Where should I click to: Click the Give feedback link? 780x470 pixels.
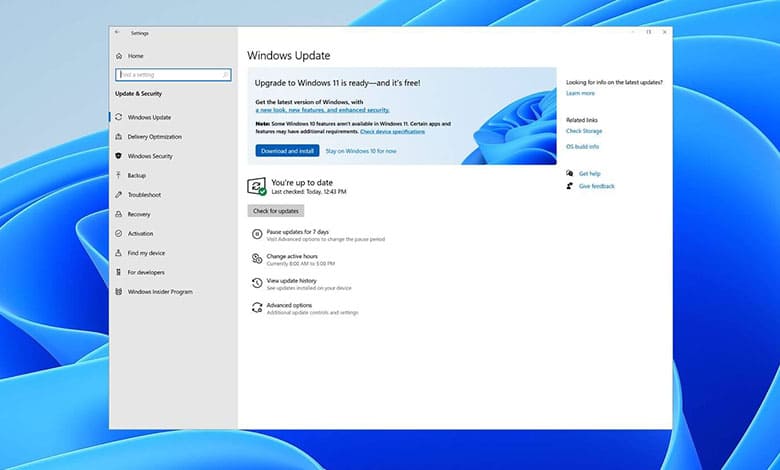(596, 186)
